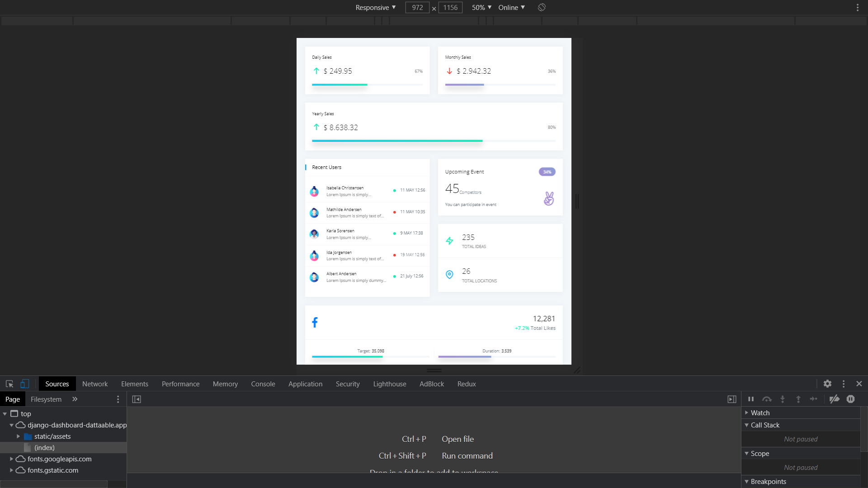Click the viewport width input field
868x488 pixels.
[417, 7]
